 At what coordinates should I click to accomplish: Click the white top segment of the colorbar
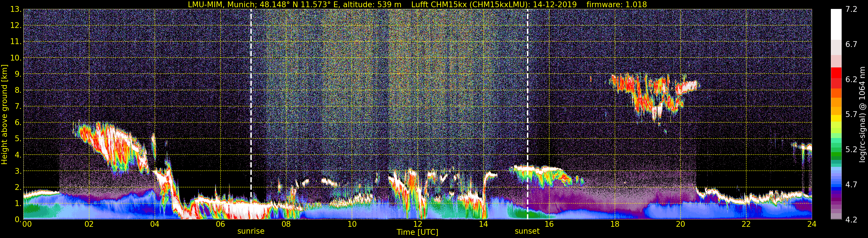836,24
